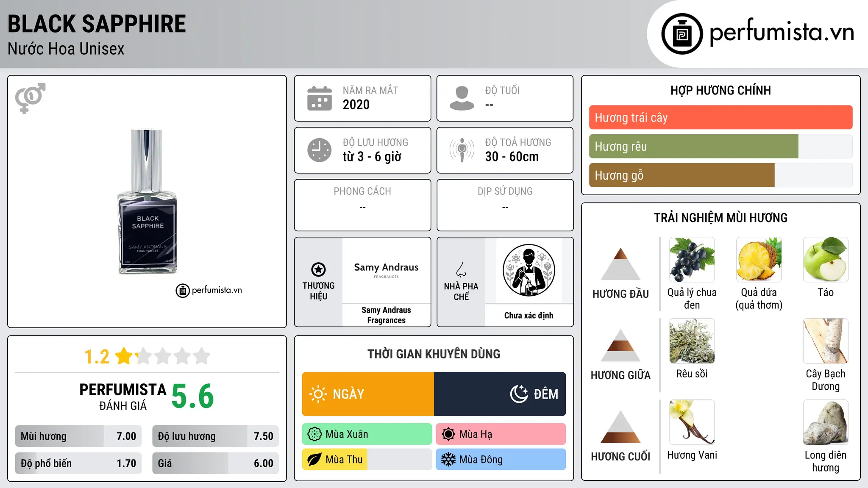Click the Quả lý chua đen note label
This screenshot has height=488, width=868.
click(692, 299)
